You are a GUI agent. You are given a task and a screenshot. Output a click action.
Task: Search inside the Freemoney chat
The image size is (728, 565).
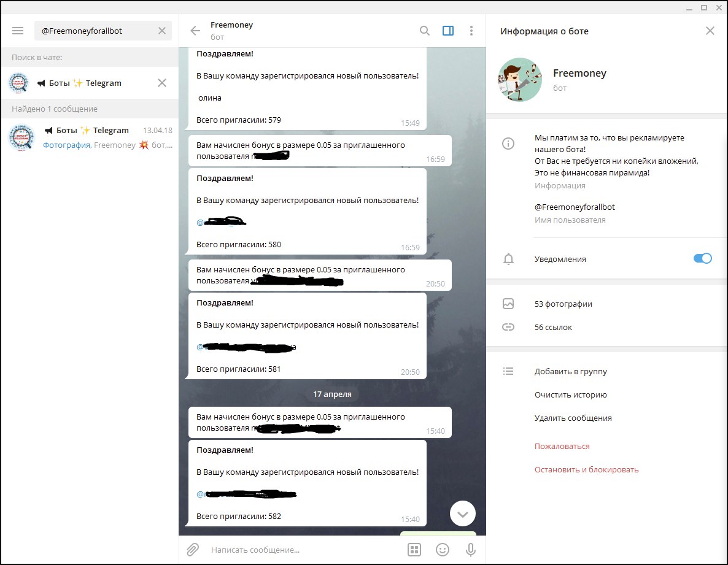tap(424, 31)
